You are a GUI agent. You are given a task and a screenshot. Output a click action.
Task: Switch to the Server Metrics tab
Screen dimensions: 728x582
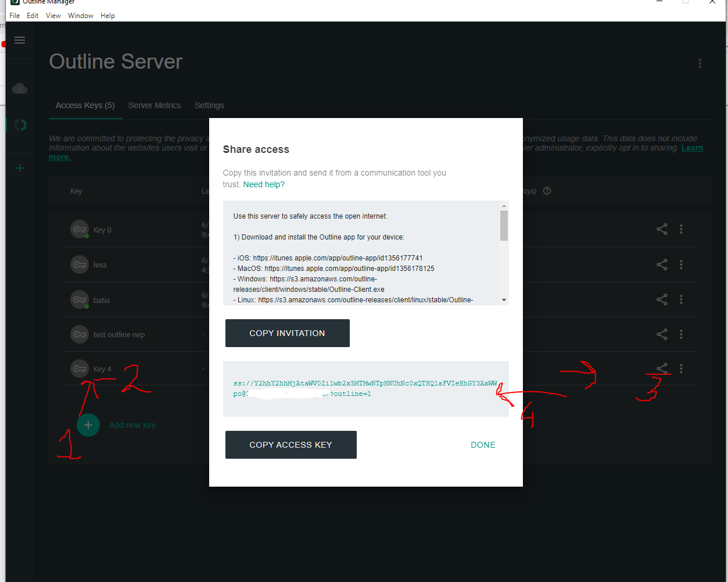pos(155,105)
